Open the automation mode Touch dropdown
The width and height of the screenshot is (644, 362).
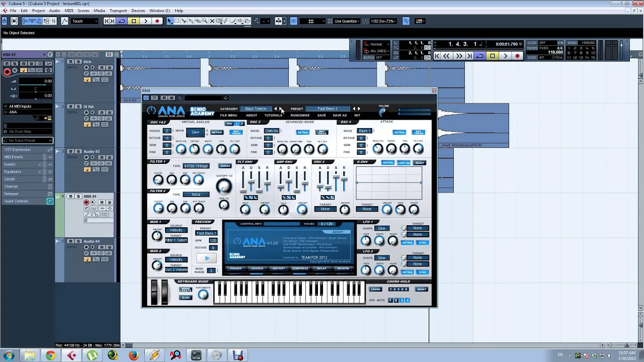pos(85,21)
